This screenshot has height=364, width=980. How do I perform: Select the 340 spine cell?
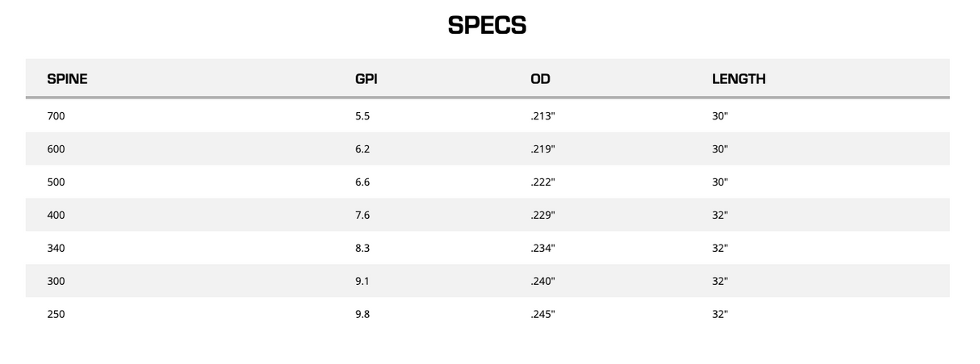click(x=56, y=249)
